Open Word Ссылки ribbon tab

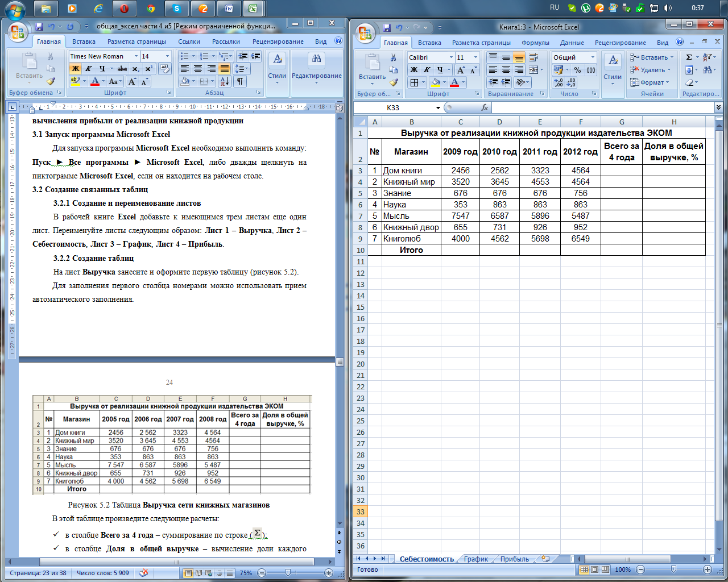pyautogui.click(x=189, y=41)
